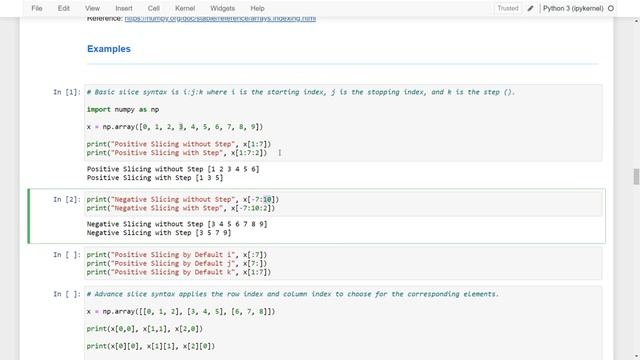The image size is (640, 360).
Task: Click the print(x[0][0], x[1][1], x[2][0]) line
Action: pos(151,346)
